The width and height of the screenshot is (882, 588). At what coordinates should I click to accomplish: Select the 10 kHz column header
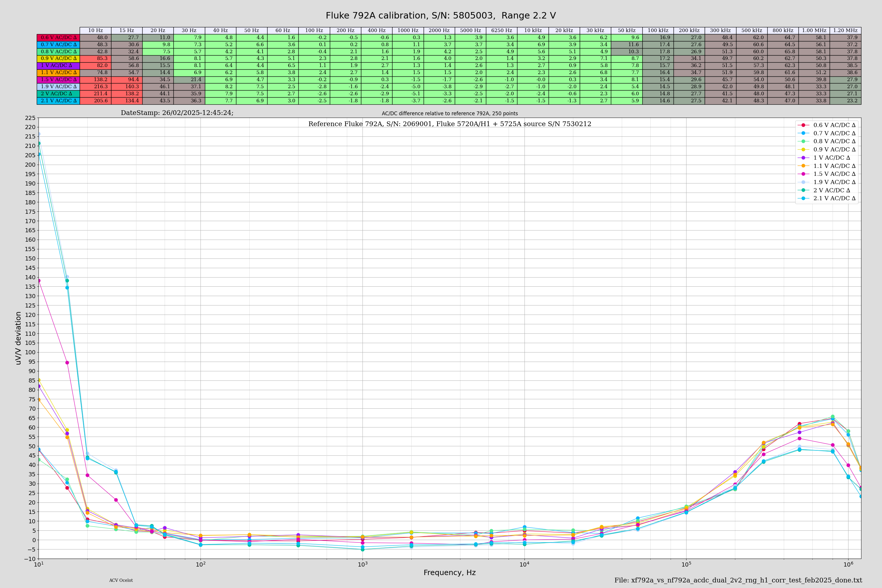point(533,30)
